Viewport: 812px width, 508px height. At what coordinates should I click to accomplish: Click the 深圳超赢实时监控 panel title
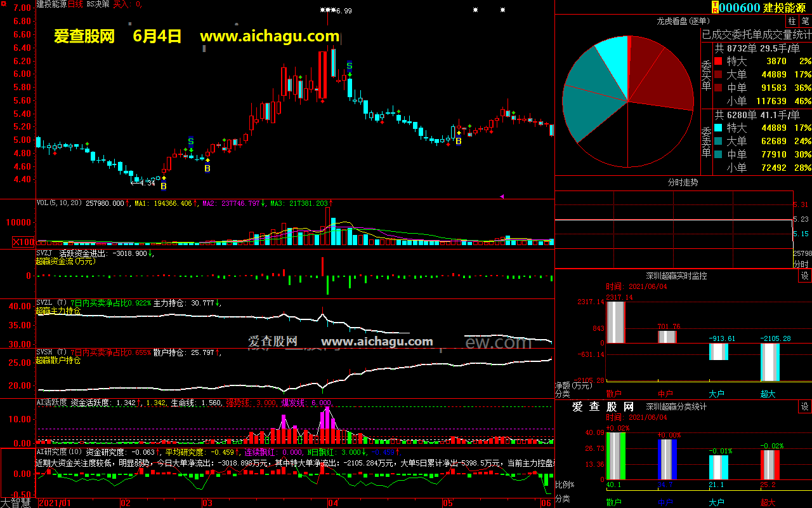(x=676, y=276)
